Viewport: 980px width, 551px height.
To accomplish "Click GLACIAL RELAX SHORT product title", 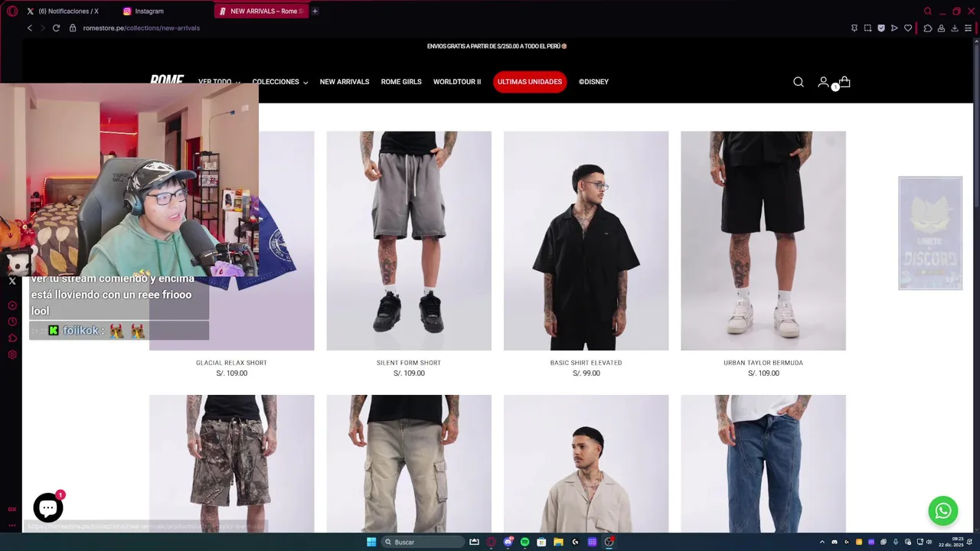I will click(x=231, y=363).
